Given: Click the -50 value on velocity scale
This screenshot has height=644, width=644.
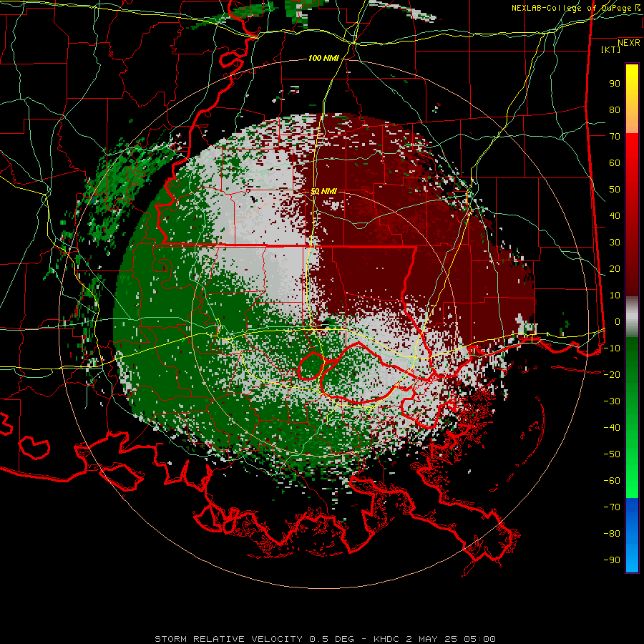Looking at the screenshot, I should coord(612,454).
